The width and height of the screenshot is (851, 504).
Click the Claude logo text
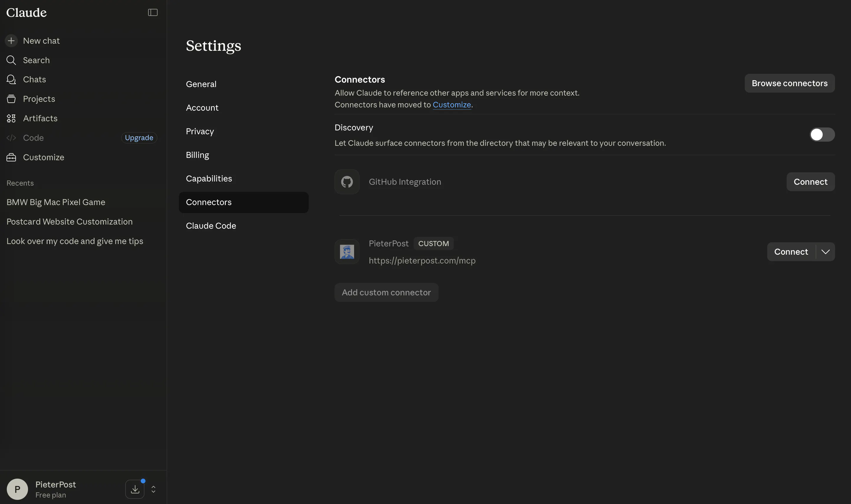(27, 13)
